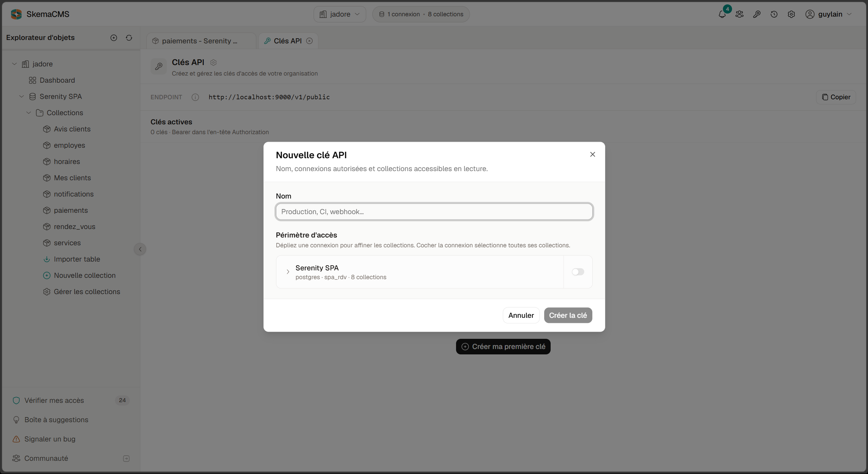The image size is (868, 474).
Task: Focus the Nom input field
Action: [434, 212]
